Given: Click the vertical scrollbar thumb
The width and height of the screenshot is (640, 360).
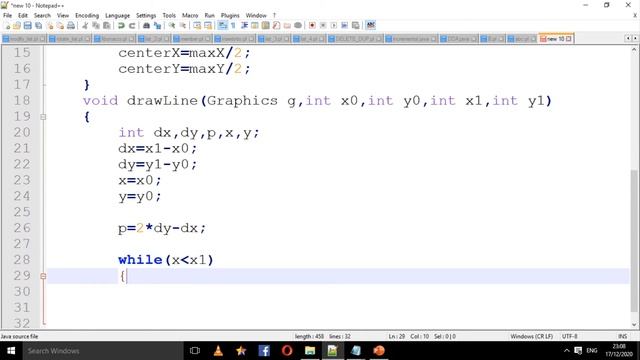Looking at the screenshot, I should tap(634, 240).
